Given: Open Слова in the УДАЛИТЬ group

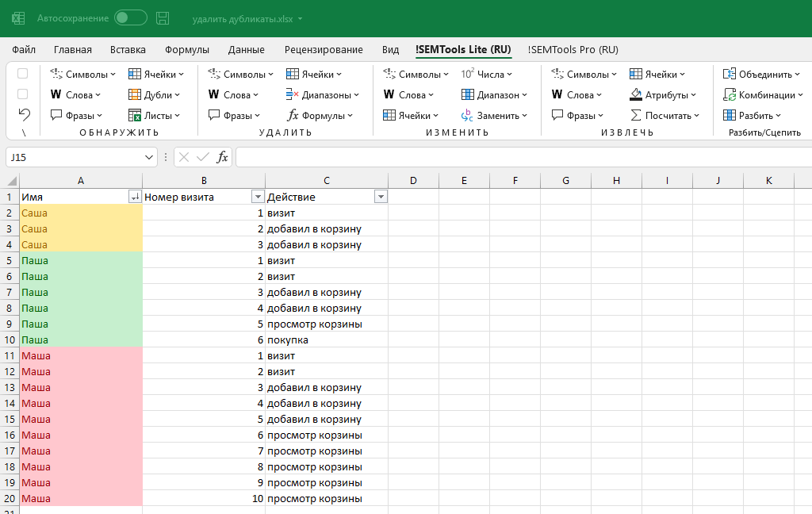Looking at the screenshot, I should click(233, 95).
